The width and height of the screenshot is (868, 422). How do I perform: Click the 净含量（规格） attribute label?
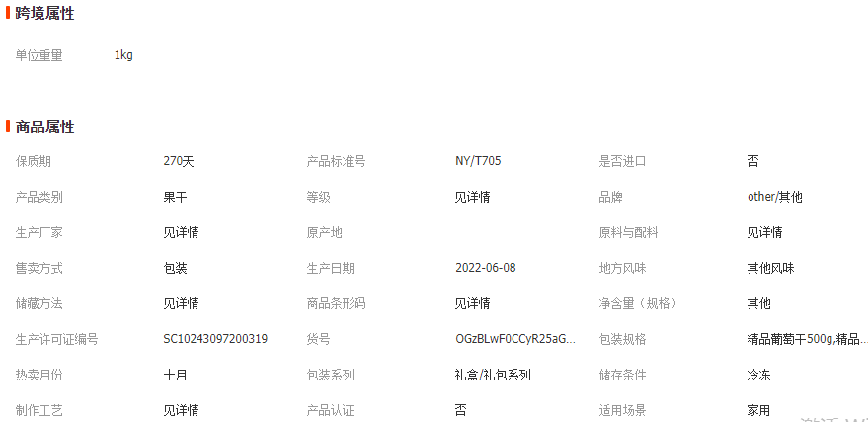coord(638,303)
